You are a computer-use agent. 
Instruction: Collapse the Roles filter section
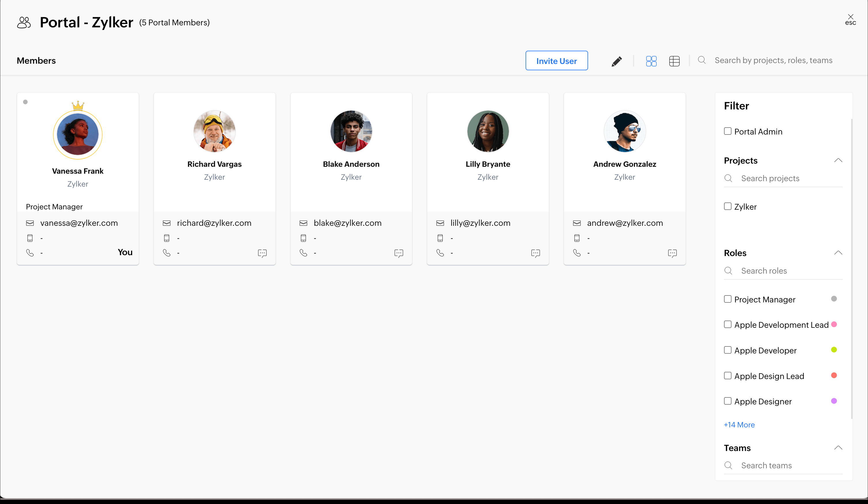838,253
